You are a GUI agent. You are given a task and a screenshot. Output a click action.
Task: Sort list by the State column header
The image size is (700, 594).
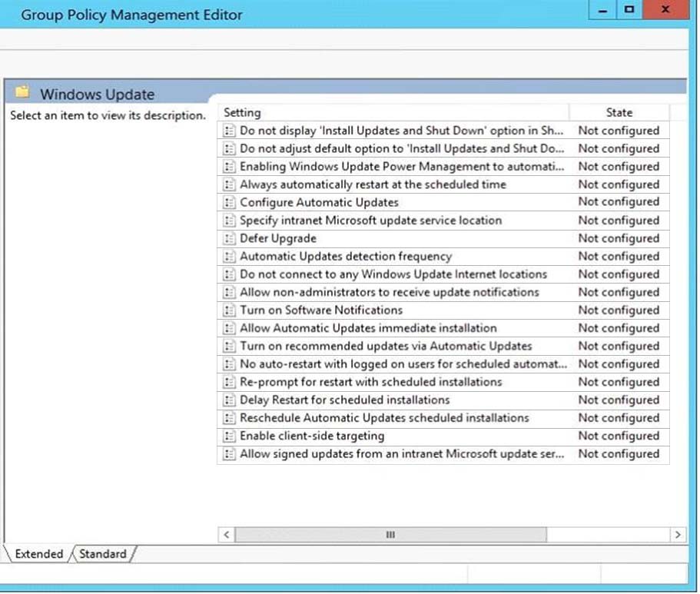[x=619, y=112]
